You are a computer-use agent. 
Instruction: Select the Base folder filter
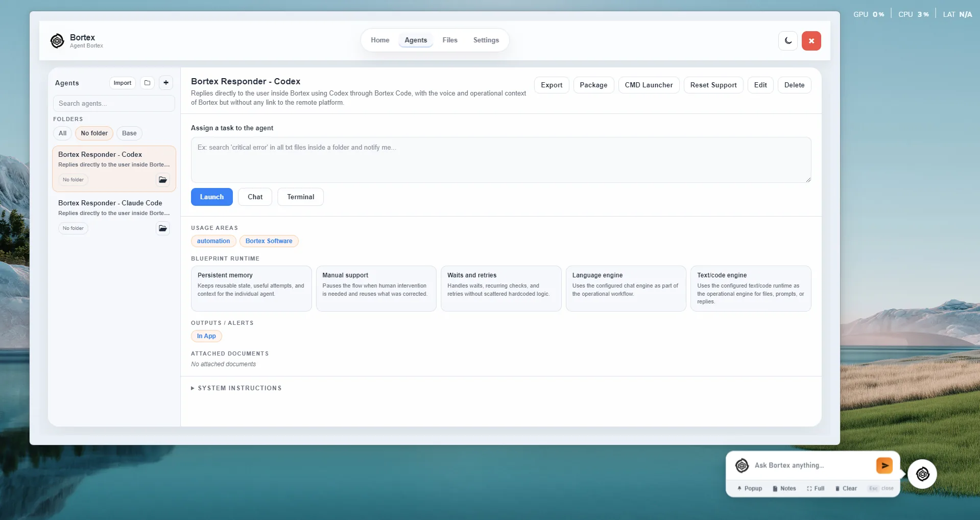coord(129,133)
